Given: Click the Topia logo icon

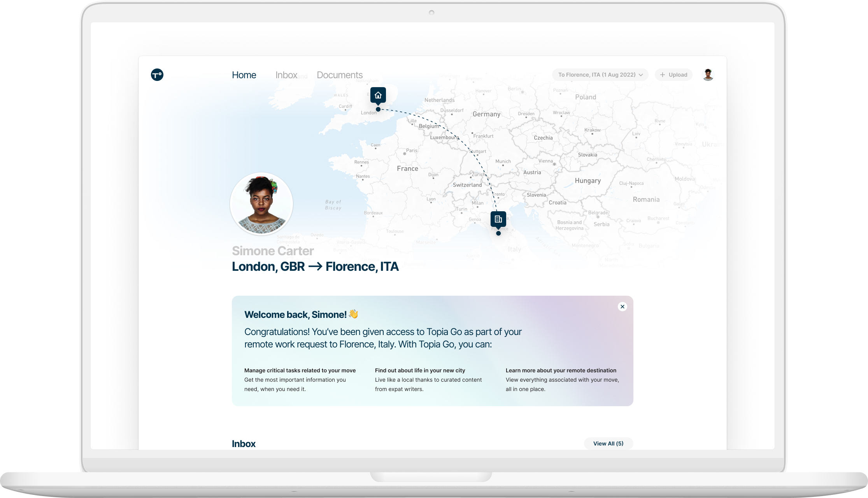Looking at the screenshot, I should tap(157, 75).
